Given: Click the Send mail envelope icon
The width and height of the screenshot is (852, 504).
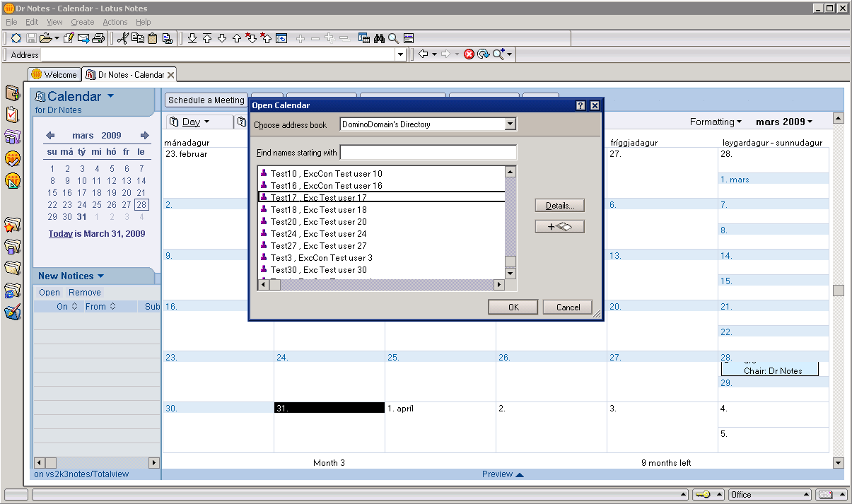Looking at the screenshot, I should point(83,38).
